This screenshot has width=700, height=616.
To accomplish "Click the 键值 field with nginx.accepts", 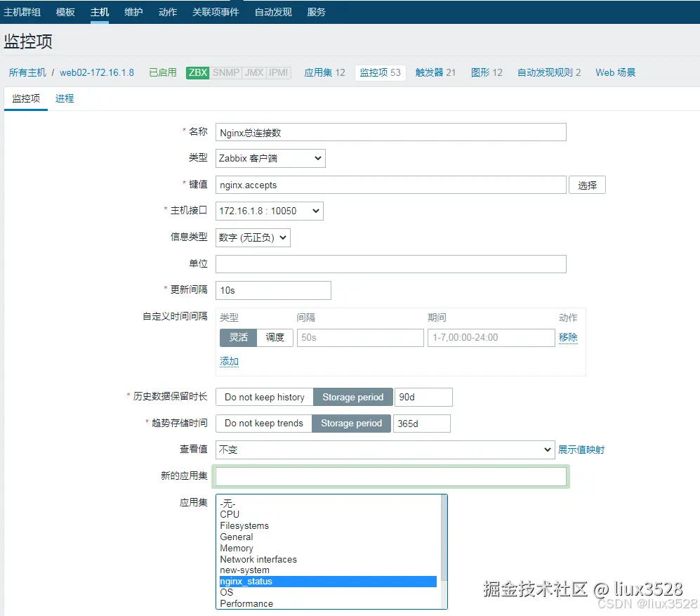I will point(390,185).
